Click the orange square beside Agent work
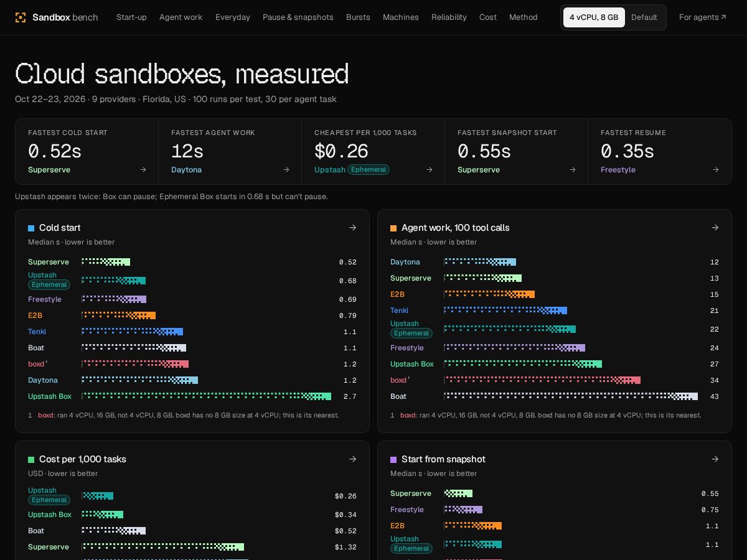Viewport: 747px width, 560px height. coord(393,228)
